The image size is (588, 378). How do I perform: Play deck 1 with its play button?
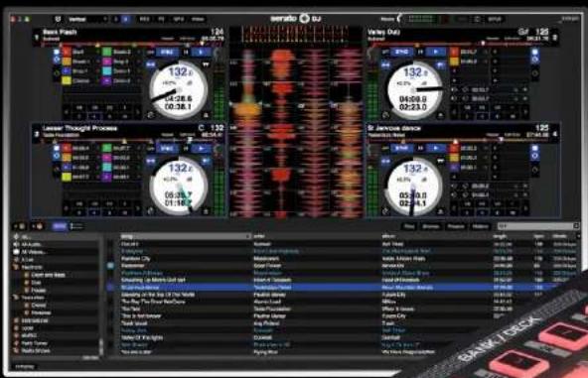[x=202, y=52]
